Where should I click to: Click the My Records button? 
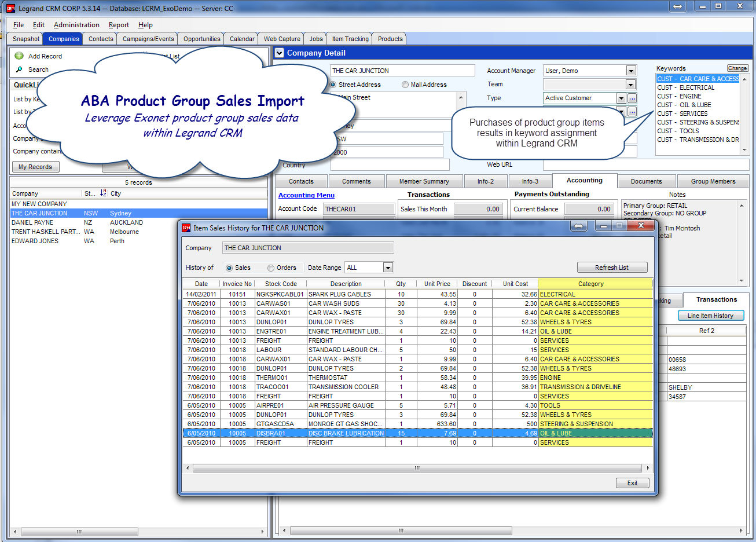35,167
